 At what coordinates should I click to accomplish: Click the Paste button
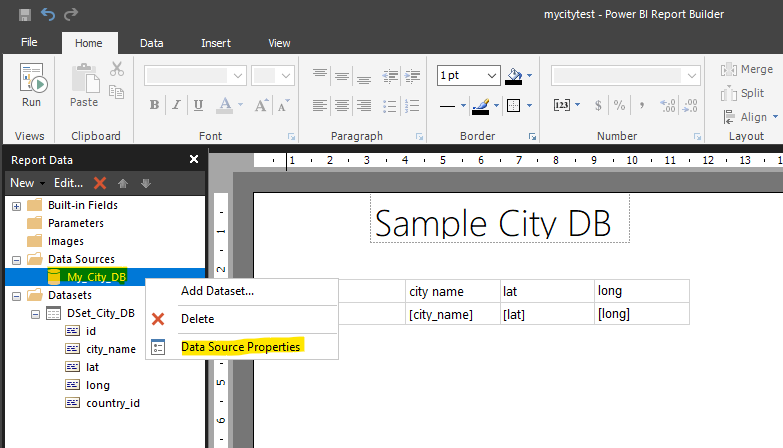(84, 85)
